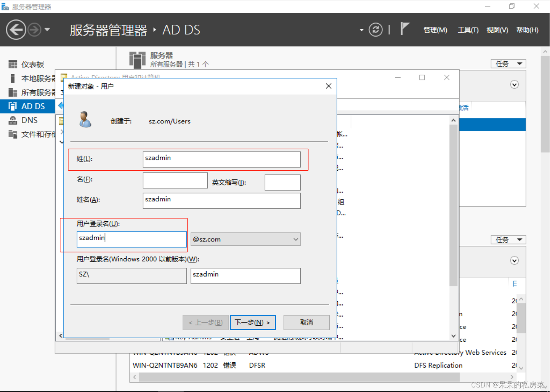Select 仪表板 in the left sidebar
Viewport: 550px width, 392px height.
point(32,64)
